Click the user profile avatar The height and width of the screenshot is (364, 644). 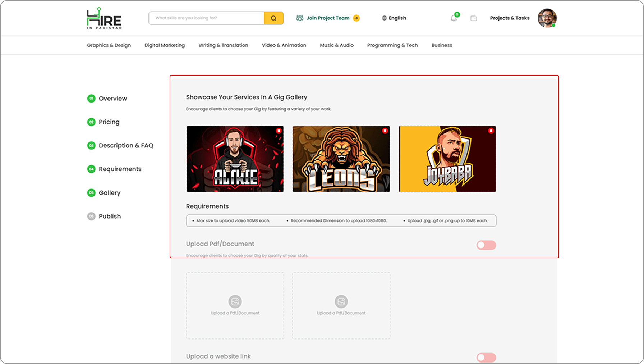click(x=547, y=18)
